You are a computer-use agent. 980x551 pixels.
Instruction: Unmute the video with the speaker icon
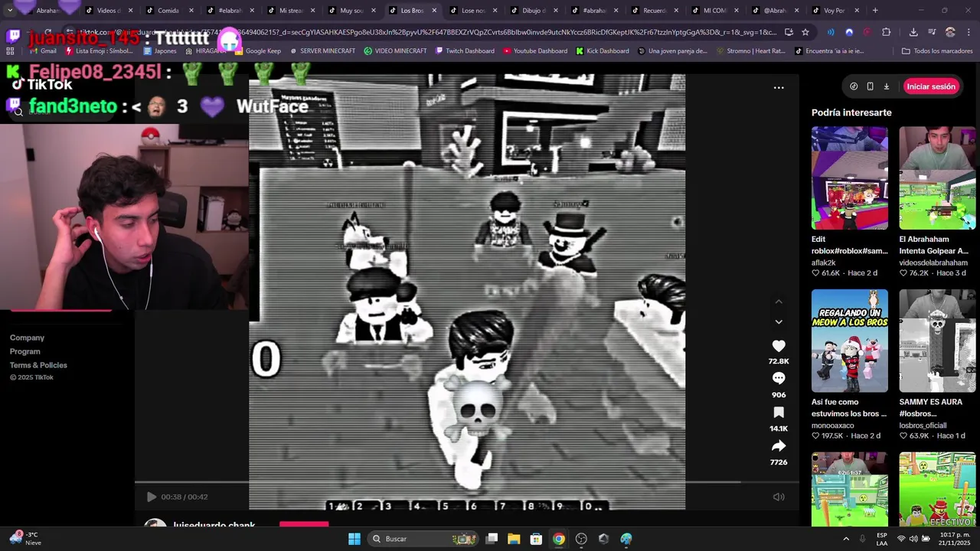coord(779,497)
